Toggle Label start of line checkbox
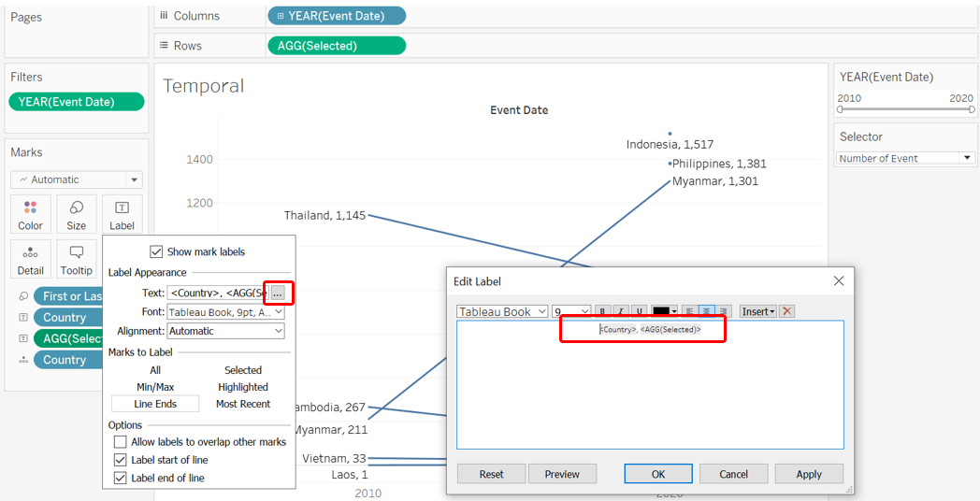 (120, 460)
